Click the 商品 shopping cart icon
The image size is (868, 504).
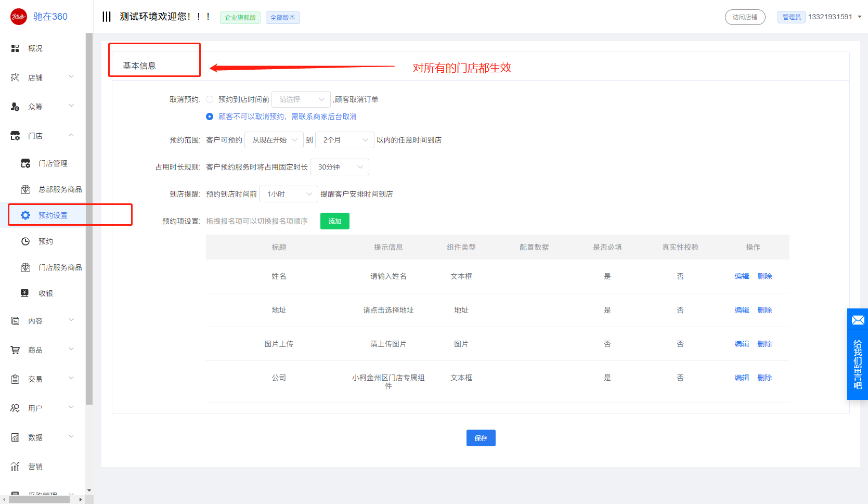15,350
